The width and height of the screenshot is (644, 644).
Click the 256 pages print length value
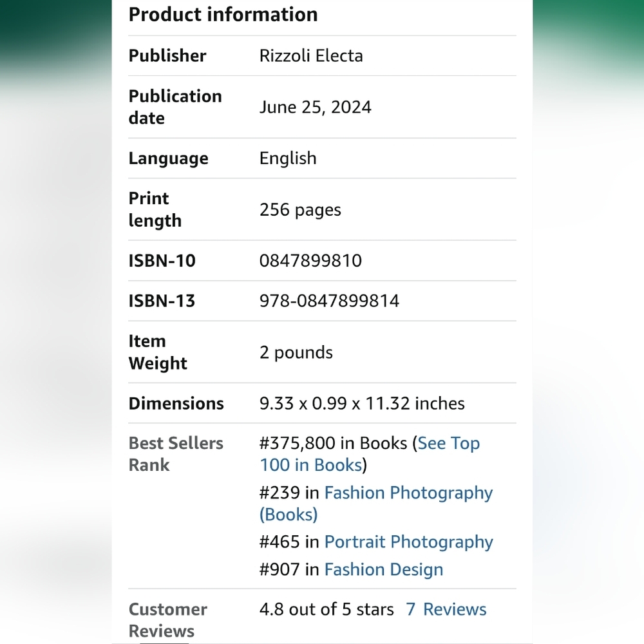[x=300, y=210]
